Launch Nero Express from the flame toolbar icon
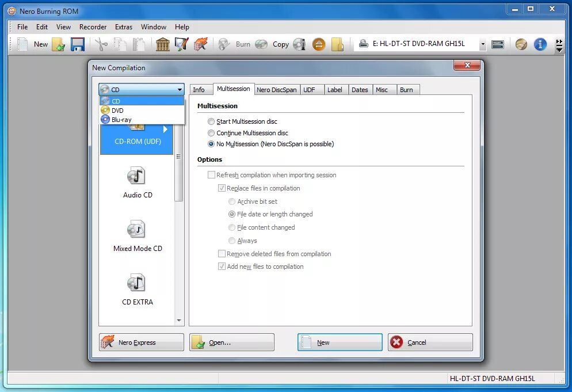Viewport: 572px width, 392px height. pyautogui.click(x=201, y=44)
